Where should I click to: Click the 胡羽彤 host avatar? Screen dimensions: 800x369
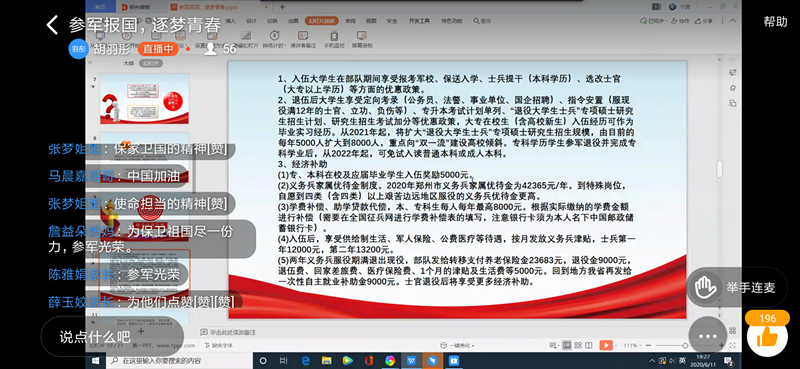(x=78, y=49)
